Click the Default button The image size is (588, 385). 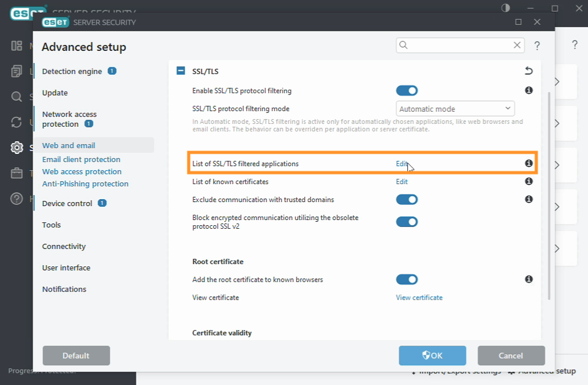[76, 355]
